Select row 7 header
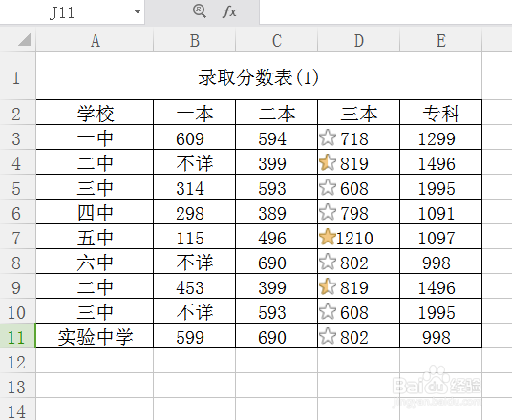 (x=17, y=238)
